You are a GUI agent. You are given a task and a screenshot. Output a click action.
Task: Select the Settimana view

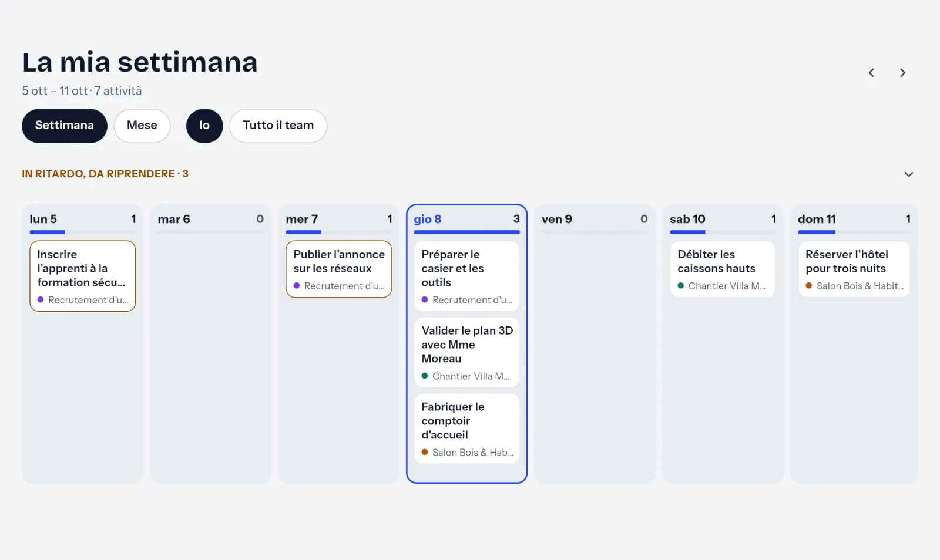point(65,126)
